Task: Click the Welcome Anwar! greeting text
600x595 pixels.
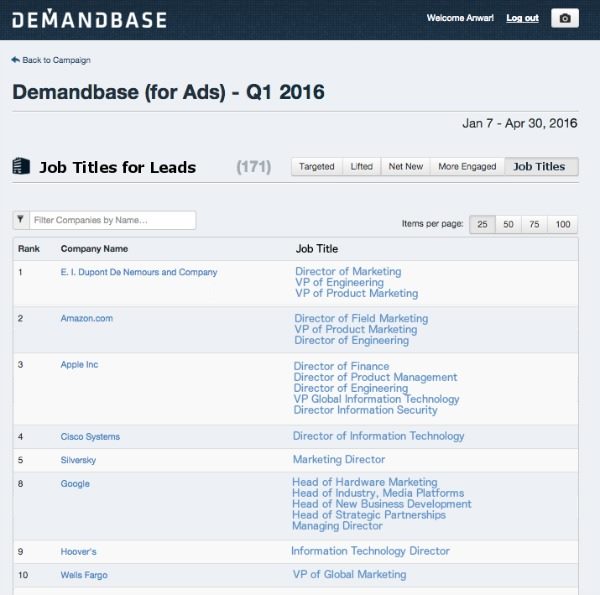Action: (460, 18)
